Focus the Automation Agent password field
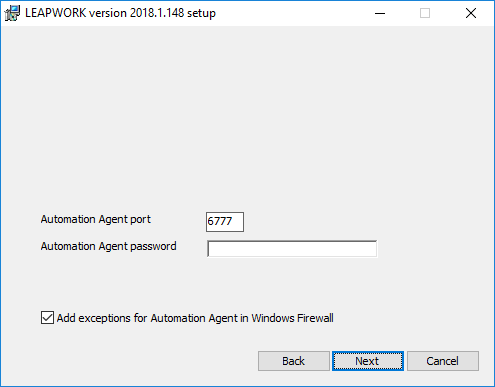Image resolution: width=495 pixels, height=387 pixels. (292, 249)
